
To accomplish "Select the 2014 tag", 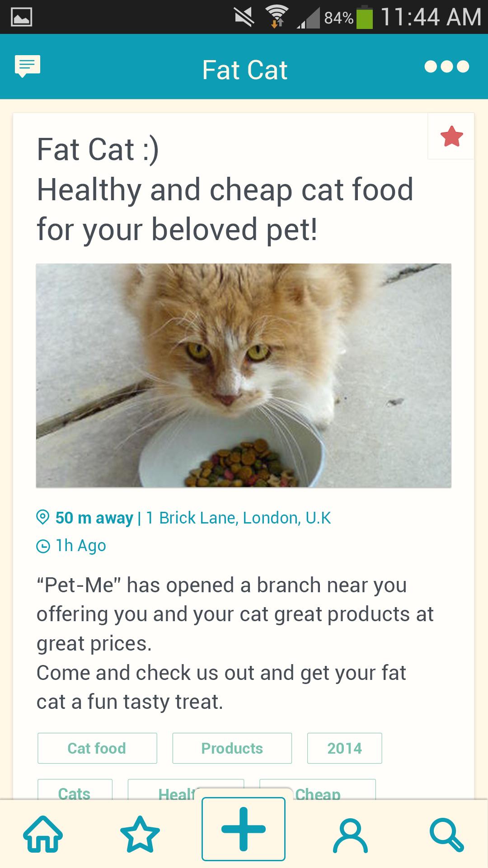I will (x=344, y=748).
